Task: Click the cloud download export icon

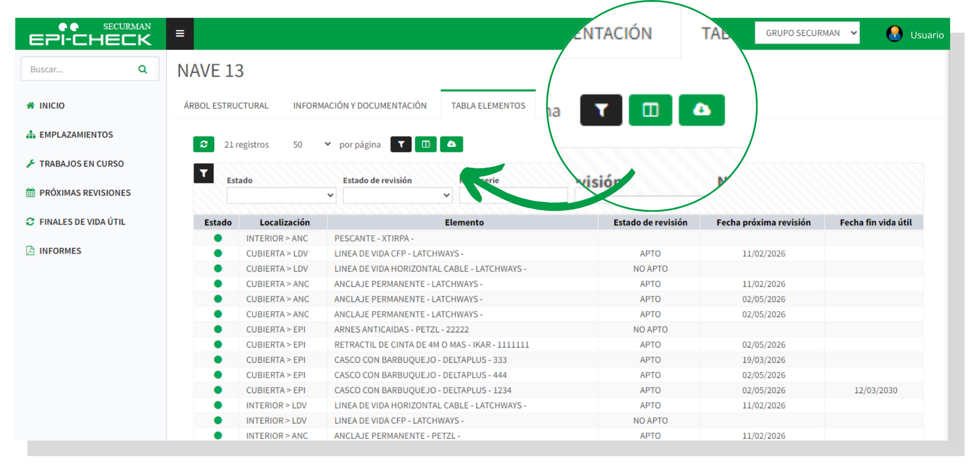Action: (x=451, y=144)
